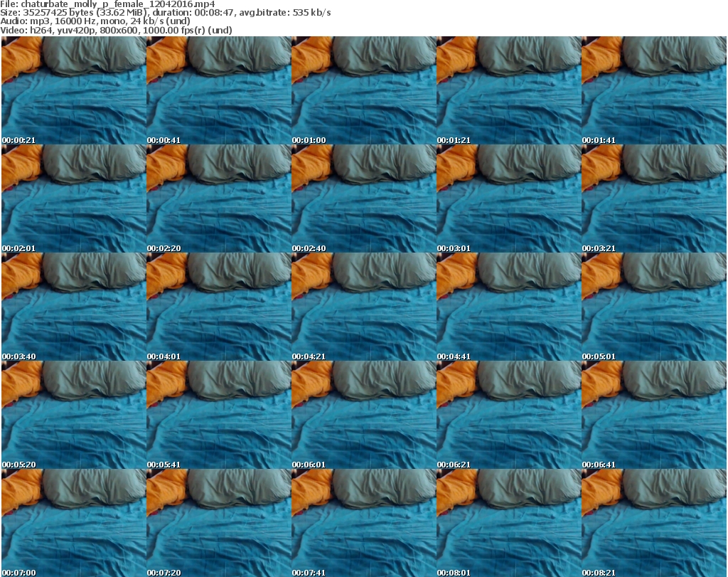
Task: Select the thumbnail stamped 00:07:00
Action: pos(74,523)
